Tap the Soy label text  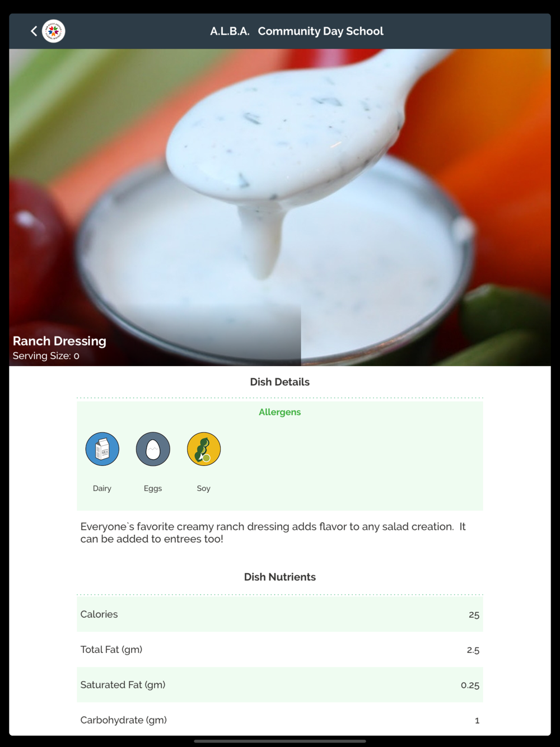204,488
